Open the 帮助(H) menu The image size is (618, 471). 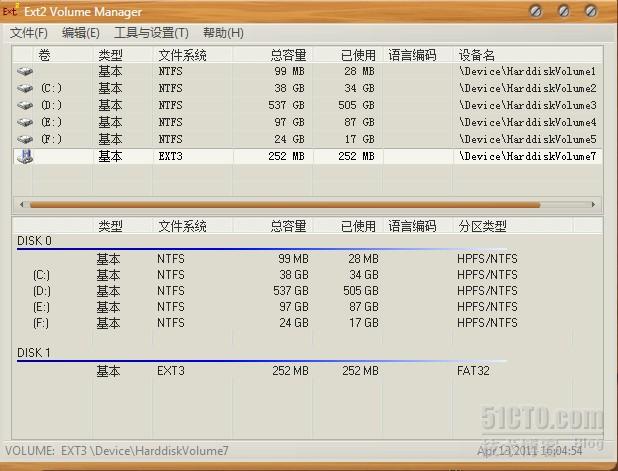223,33
